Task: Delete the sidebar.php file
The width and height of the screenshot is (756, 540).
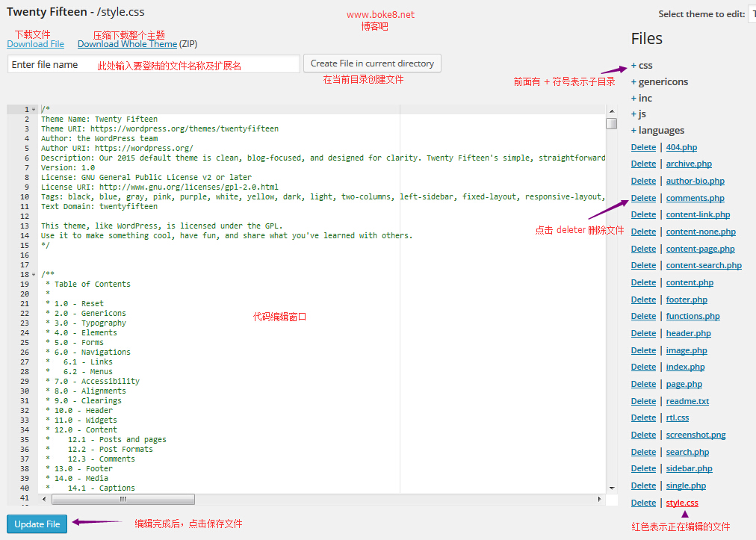Action: coord(643,468)
